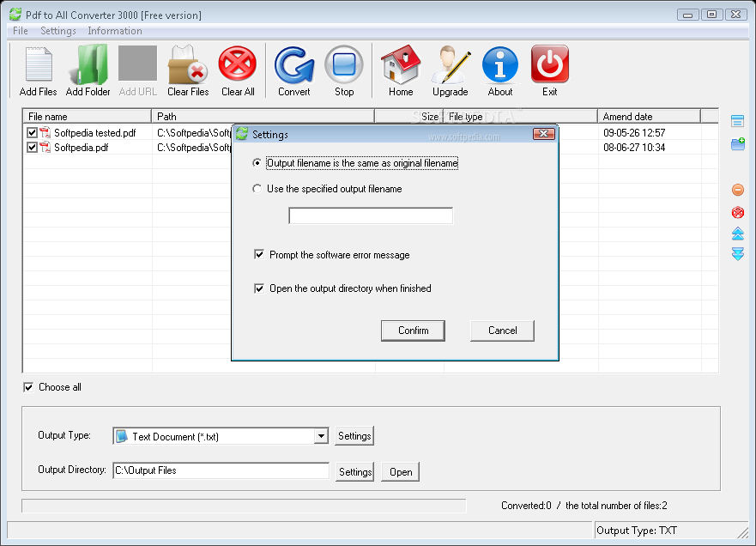Toggle the Choose all checkbox
Screen dimensions: 756x546
[28, 387]
